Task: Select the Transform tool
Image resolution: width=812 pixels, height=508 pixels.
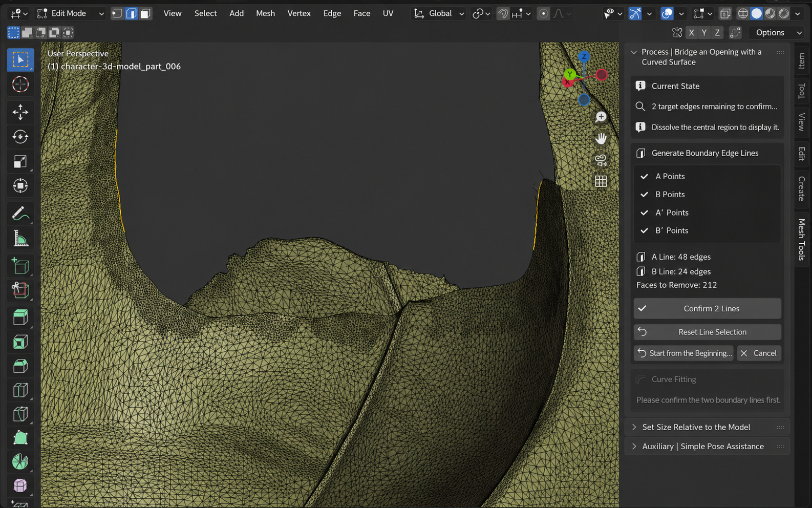Action: click(x=20, y=186)
